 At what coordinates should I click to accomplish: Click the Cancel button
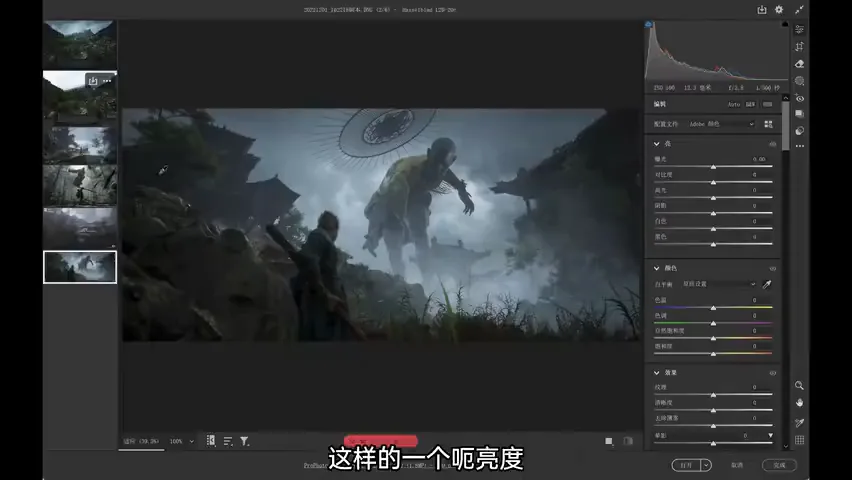737,465
